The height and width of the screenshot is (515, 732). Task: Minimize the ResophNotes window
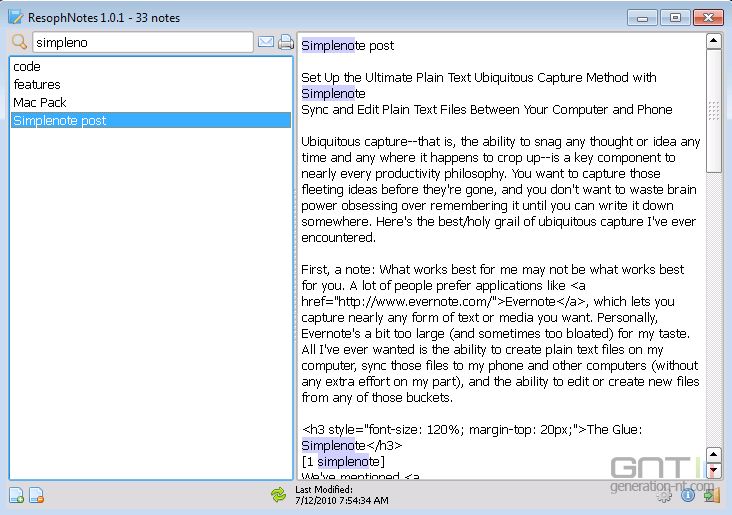pos(642,18)
